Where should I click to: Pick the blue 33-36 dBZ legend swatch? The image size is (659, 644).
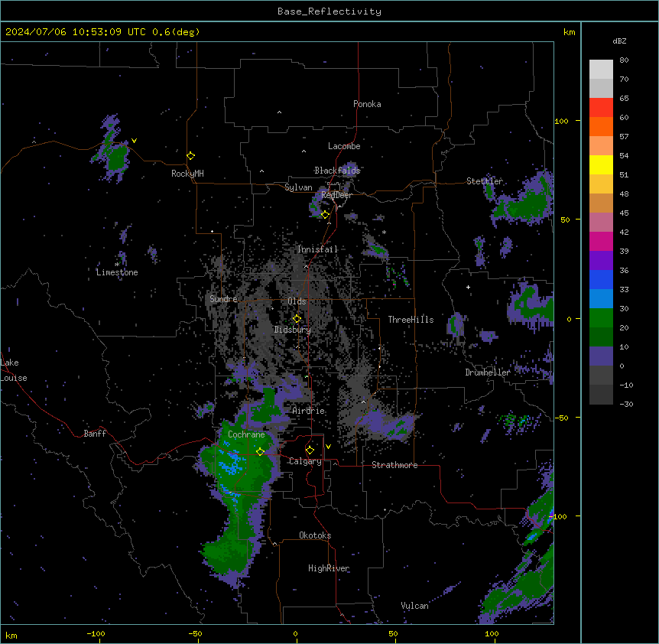click(601, 279)
